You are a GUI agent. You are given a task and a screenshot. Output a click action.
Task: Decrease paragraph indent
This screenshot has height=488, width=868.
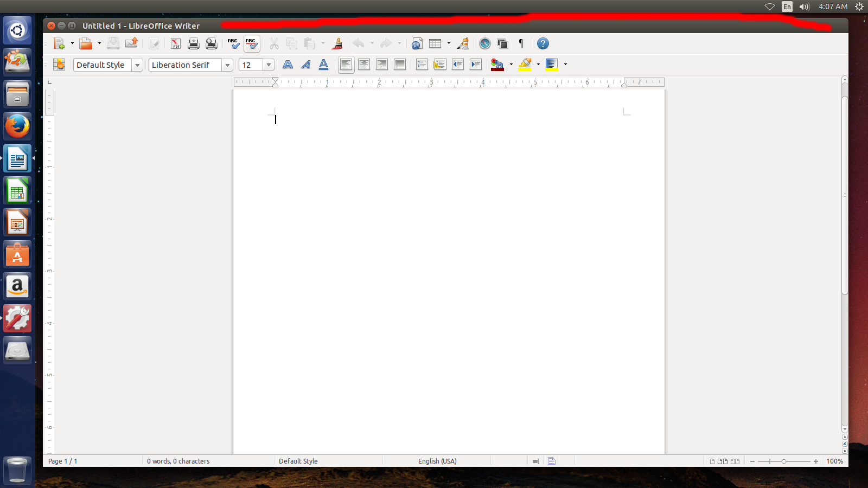[x=458, y=65]
